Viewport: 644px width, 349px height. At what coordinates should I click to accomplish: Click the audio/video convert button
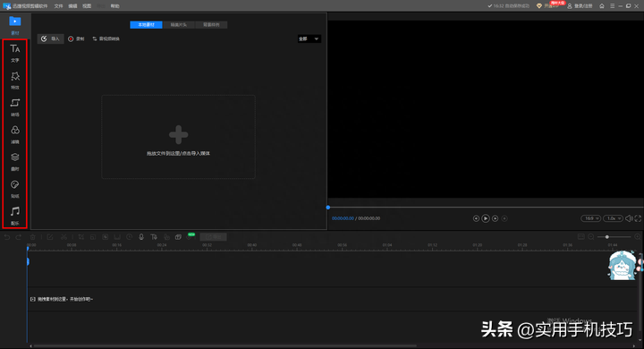pyautogui.click(x=106, y=38)
